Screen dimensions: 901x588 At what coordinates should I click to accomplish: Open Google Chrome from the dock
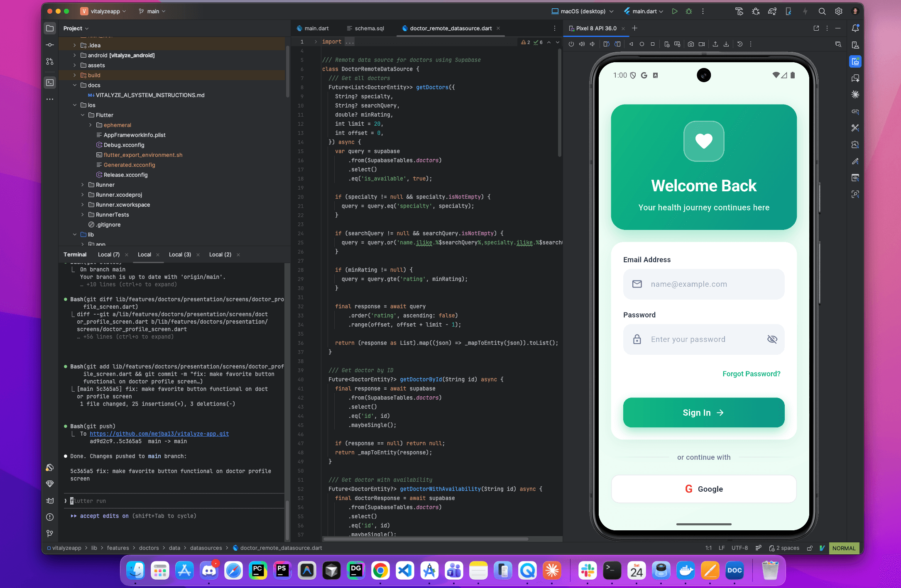(x=380, y=571)
